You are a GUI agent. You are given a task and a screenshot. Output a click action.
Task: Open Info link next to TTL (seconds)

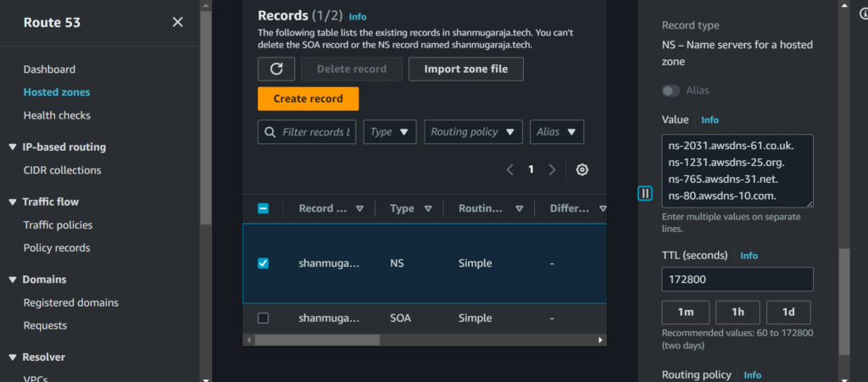(749, 256)
